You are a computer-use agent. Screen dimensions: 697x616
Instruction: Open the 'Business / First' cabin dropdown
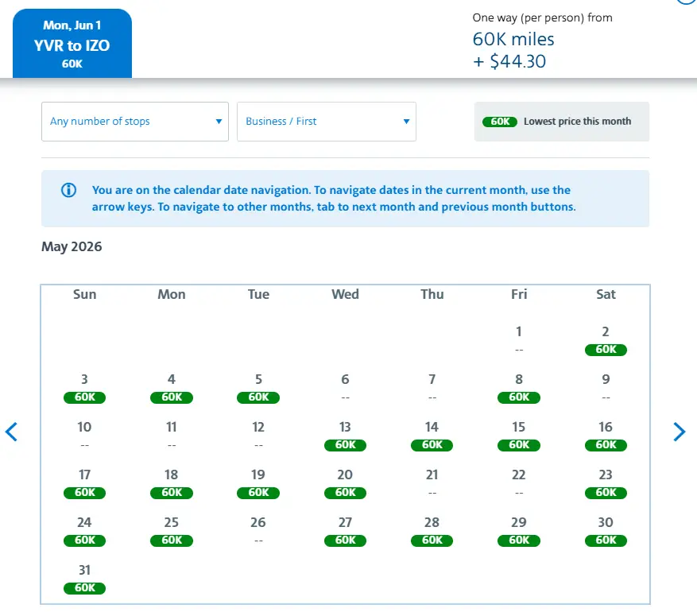[x=327, y=122]
